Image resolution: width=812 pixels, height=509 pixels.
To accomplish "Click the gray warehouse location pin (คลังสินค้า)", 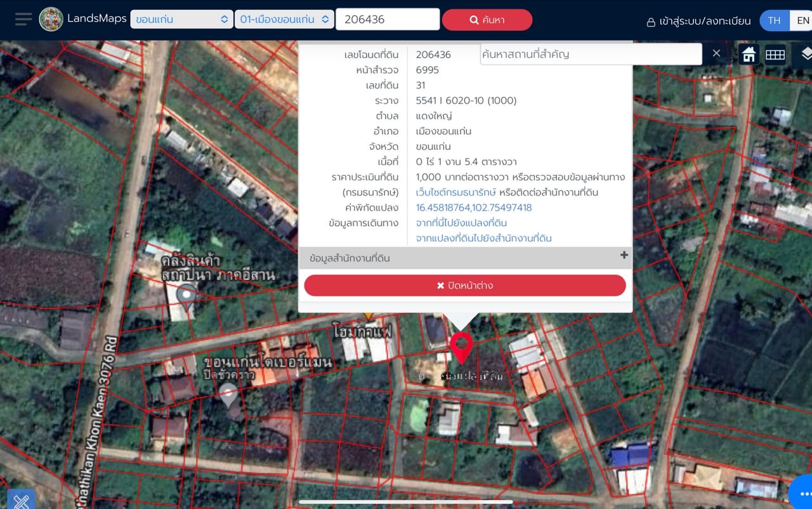I will pyautogui.click(x=186, y=295).
